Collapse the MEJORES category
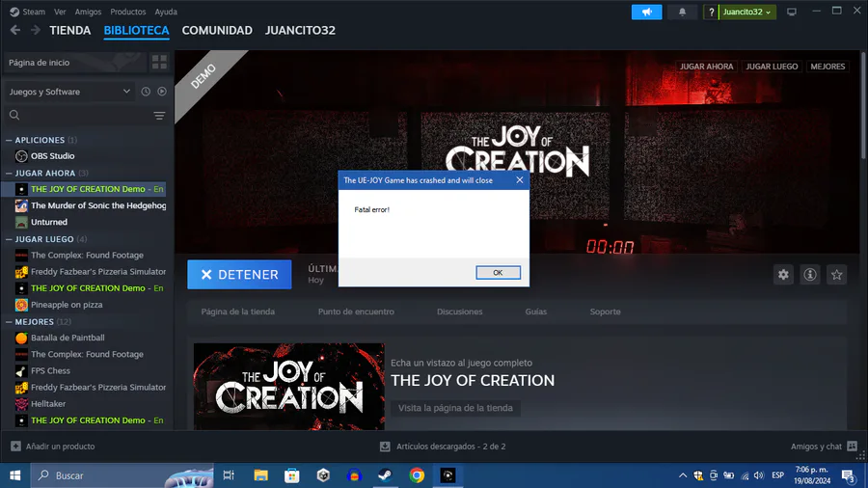Image resolution: width=868 pixels, height=488 pixels. click(9, 321)
